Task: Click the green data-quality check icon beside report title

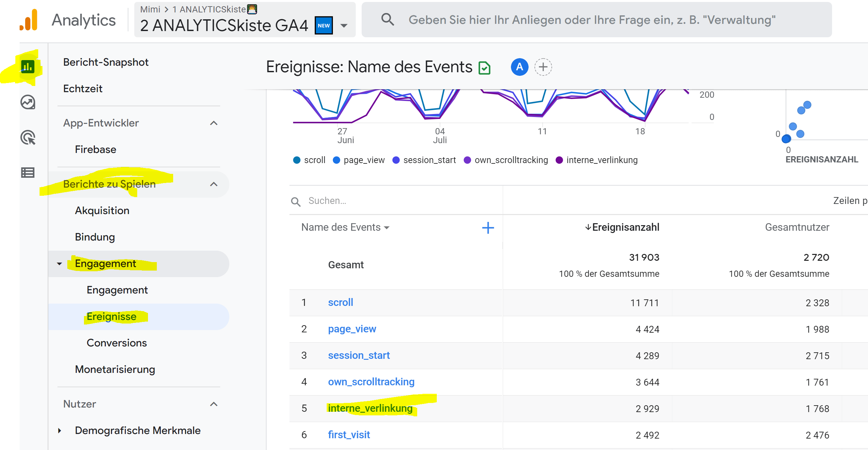Action: pos(484,67)
